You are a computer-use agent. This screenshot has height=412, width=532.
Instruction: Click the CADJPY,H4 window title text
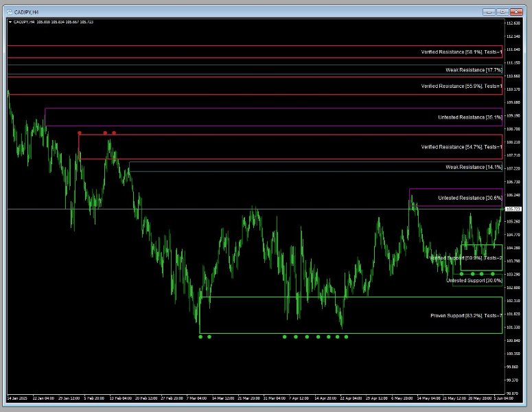pos(27,12)
